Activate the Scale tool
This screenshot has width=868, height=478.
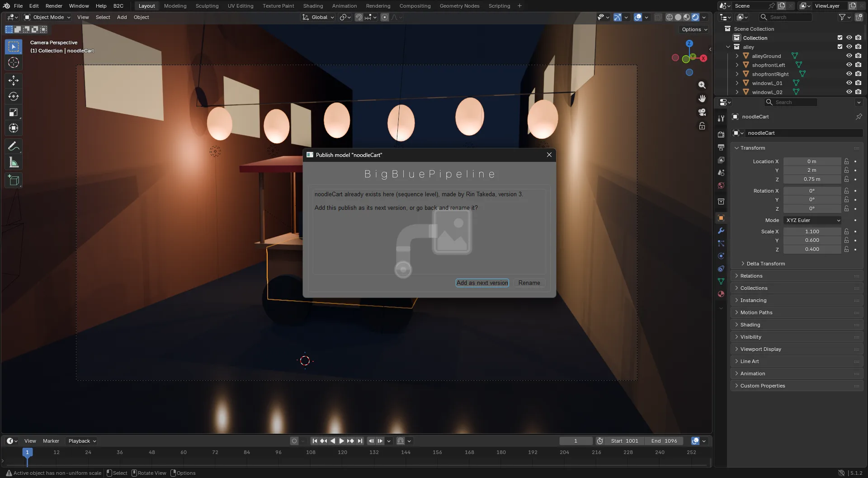[x=14, y=112]
